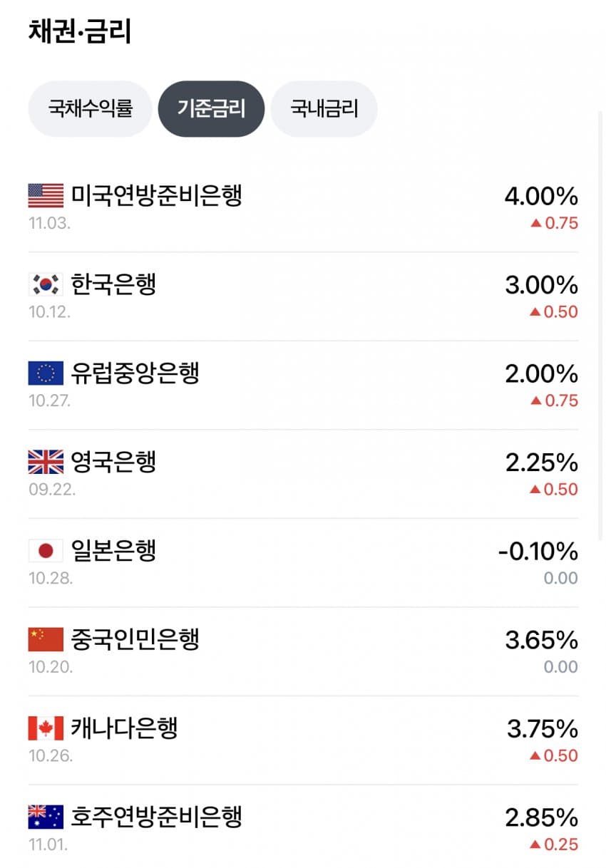Click the 채권·금리 section heading
The width and height of the screenshot is (606, 868).
coord(80,32)
